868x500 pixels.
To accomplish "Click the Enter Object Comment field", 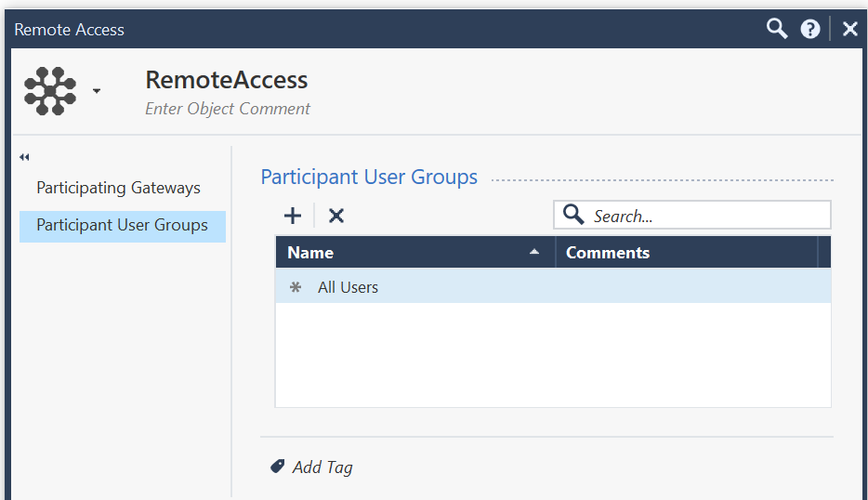I will (228, 109).
